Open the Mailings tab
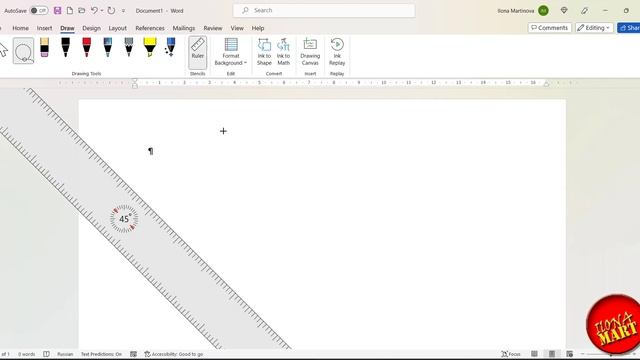This screenshot has height=360, width=640. coord(184,28)
